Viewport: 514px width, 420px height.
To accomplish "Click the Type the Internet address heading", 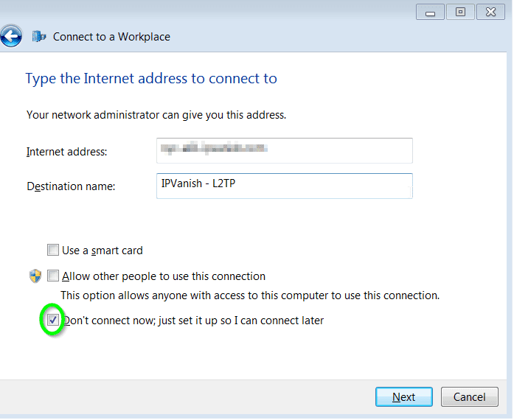I will [x=151, y=79].
